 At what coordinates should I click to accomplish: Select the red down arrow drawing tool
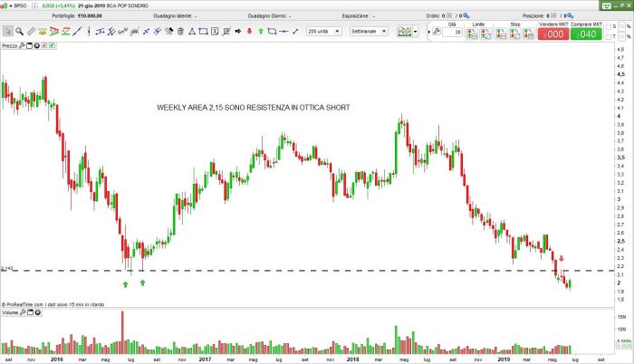click(249, 32)
